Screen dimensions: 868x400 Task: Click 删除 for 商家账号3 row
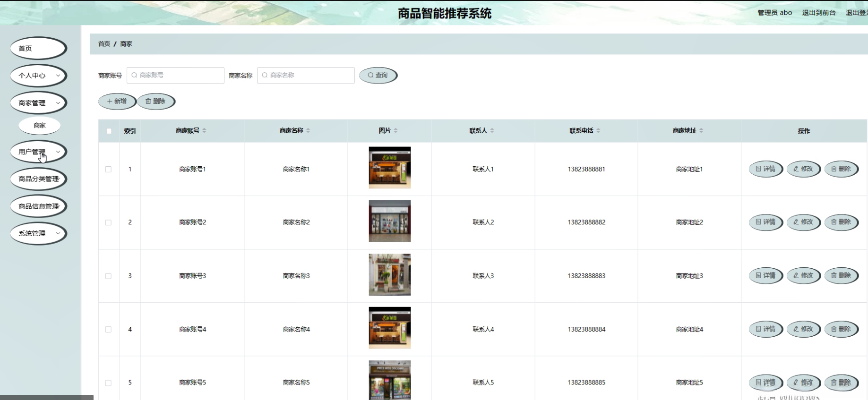(x=841, y=276)
